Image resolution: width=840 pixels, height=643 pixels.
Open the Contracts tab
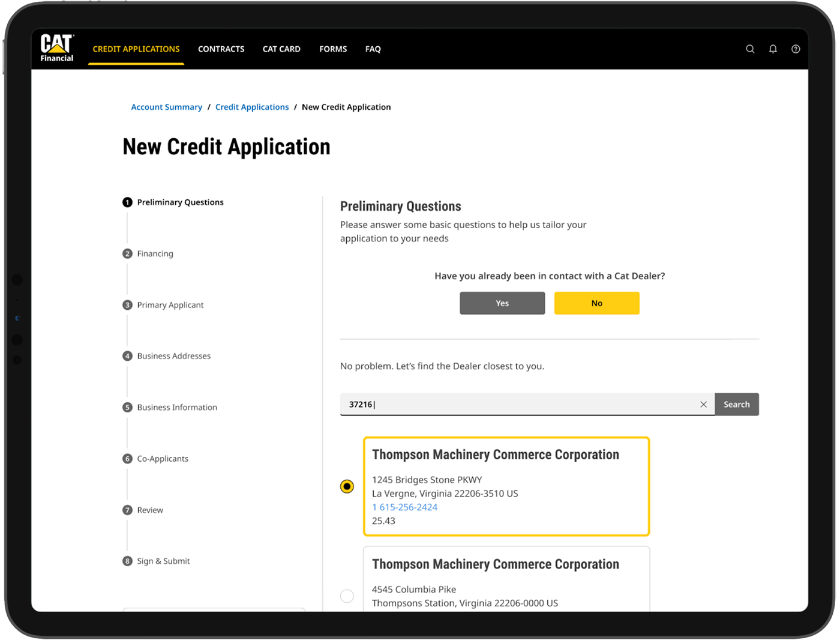pyautogui.click(x=221, y=49)
